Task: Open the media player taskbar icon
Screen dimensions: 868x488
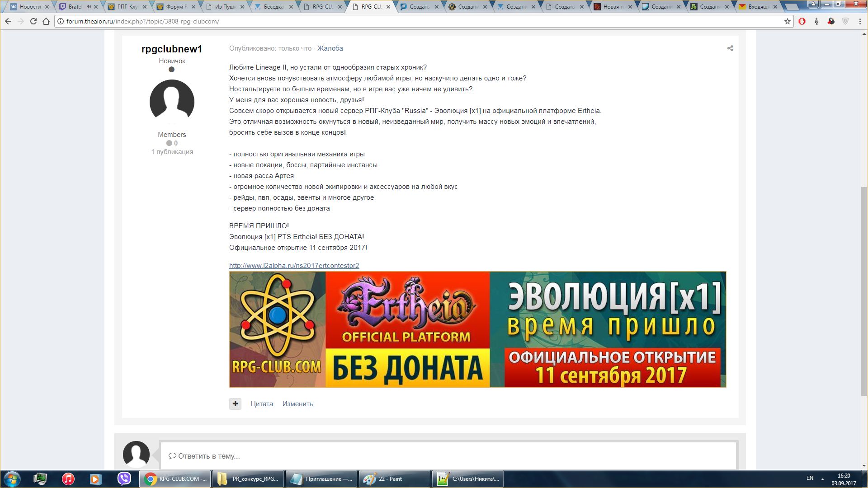Action: 95,479
